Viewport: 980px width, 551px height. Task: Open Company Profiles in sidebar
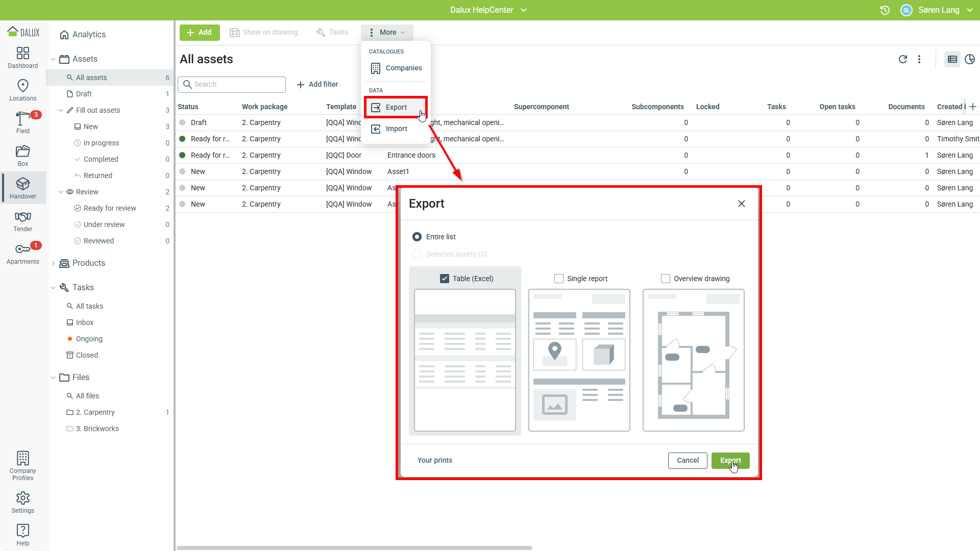[23, 465]
